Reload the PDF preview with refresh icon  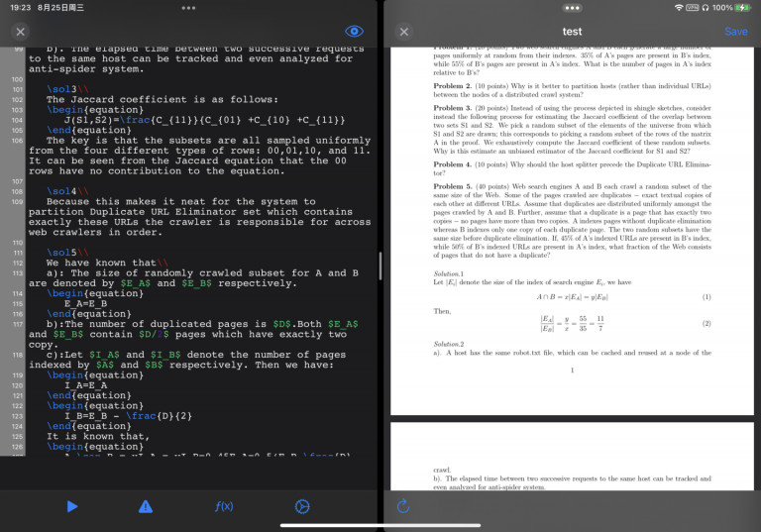(402, 506)
